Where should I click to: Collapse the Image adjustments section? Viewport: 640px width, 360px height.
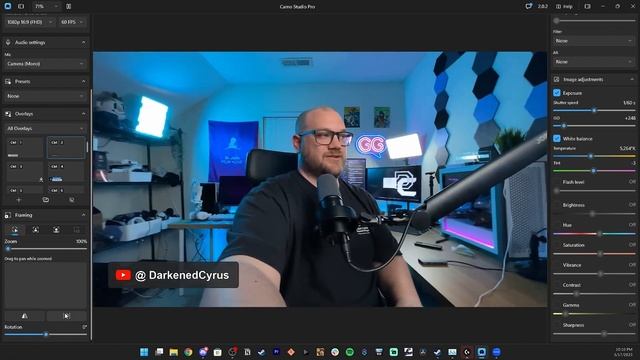point(632,80)
